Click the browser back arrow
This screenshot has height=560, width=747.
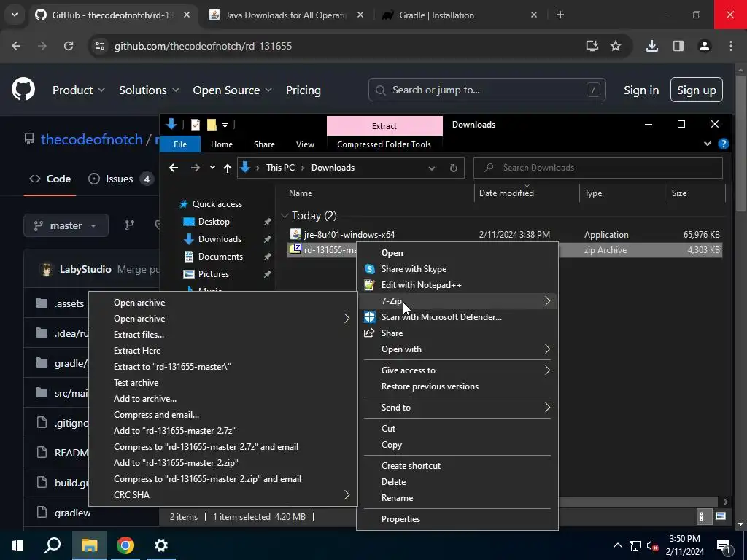click(16, 46)
